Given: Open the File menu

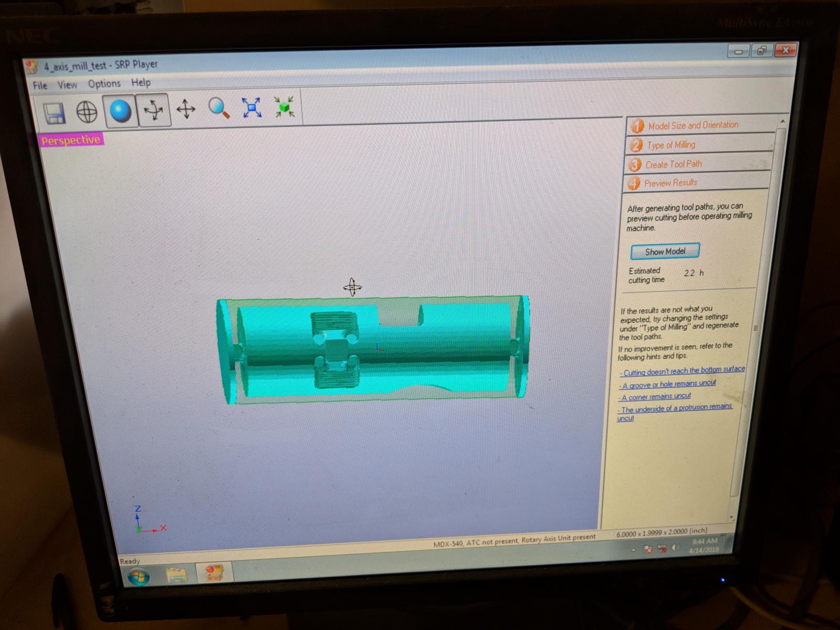Looking at the screenshot, I should 40,86.
